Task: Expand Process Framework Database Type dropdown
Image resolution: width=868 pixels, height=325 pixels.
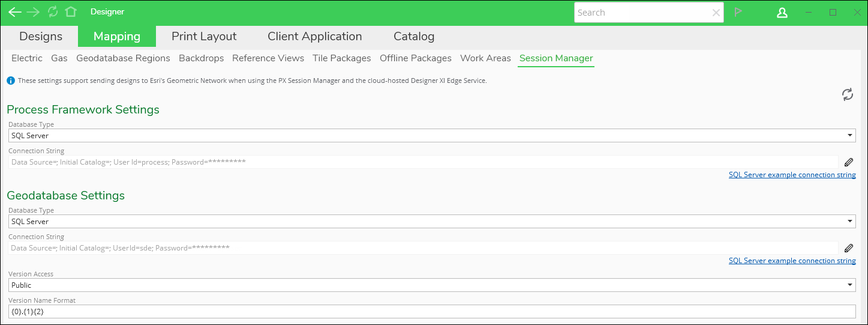Action: coord(432,136)
